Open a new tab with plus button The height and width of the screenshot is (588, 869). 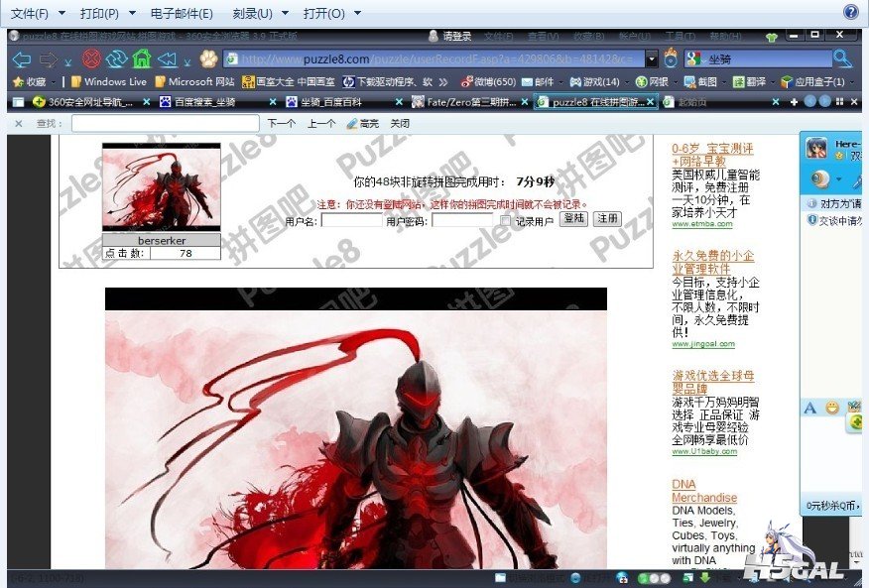pos(795,102)
